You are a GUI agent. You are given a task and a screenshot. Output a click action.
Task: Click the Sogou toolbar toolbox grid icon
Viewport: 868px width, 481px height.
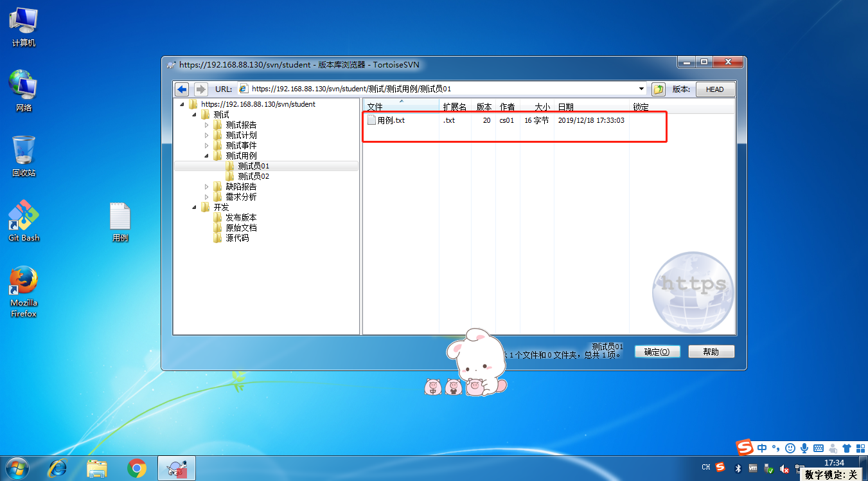(860, 448)
